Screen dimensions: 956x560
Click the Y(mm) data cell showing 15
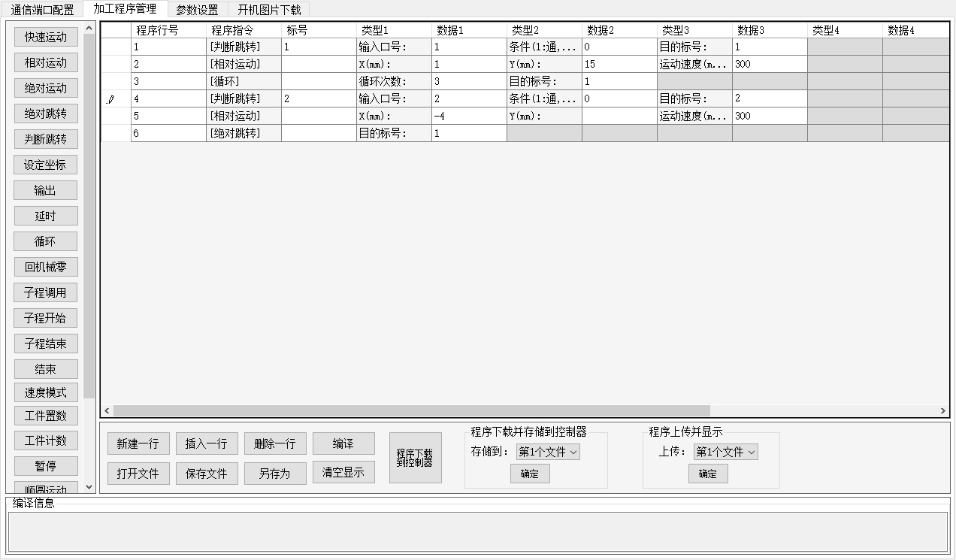pyautogui.click(x=619, y=64)
